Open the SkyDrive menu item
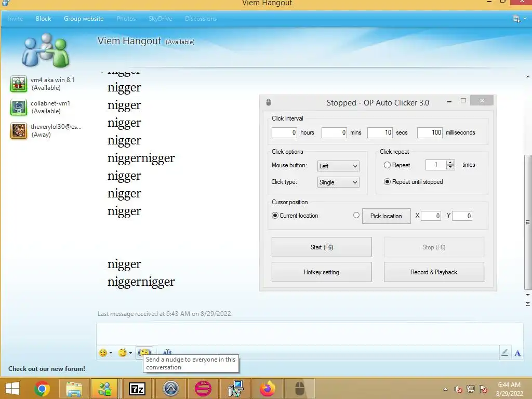The image size is (532, 399). click(160, 19)
